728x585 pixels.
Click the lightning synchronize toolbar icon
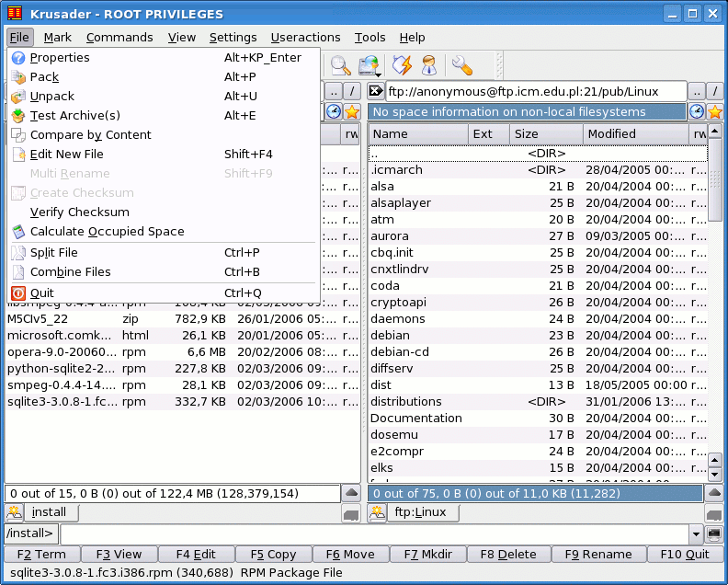pos(402,65)
